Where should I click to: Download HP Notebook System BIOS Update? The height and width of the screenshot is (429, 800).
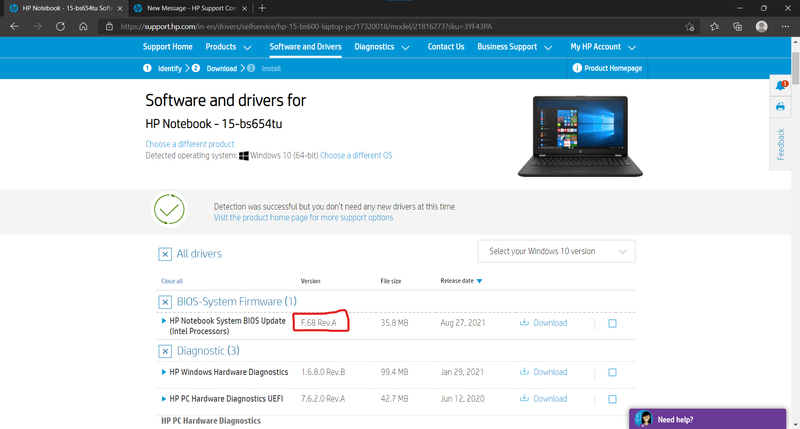pyautogui.click(x=543, y=323)
